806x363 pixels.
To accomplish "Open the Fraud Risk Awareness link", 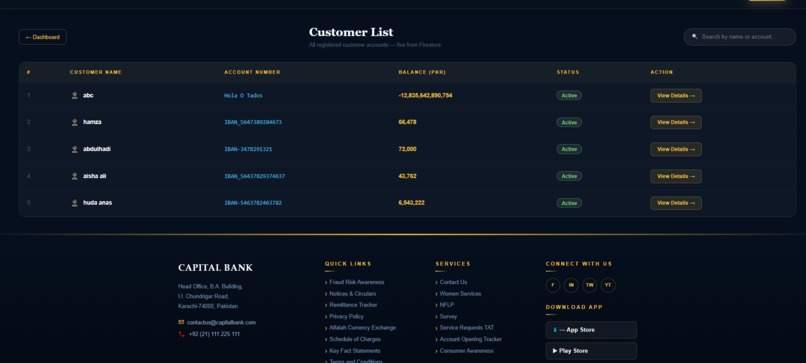I will click(356, 282).
